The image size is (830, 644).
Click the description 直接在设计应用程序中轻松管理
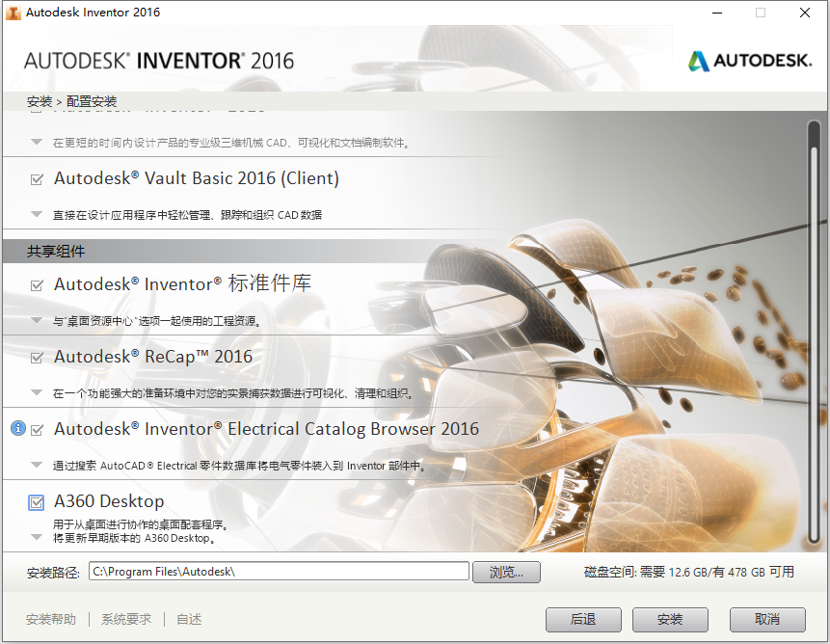[187, 215]
